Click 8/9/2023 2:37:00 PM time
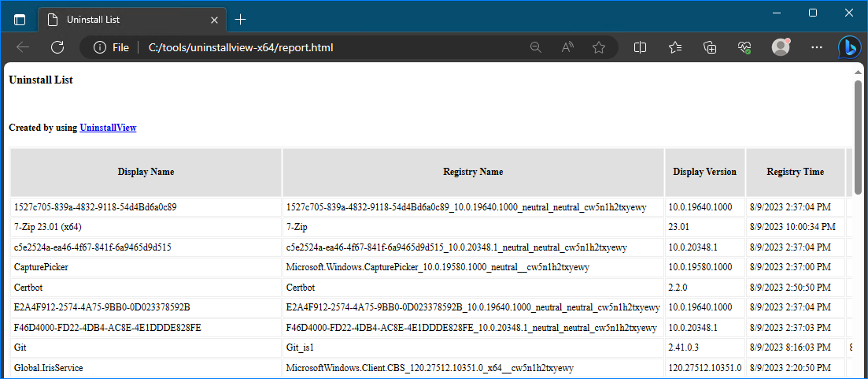 click(796, 267)
